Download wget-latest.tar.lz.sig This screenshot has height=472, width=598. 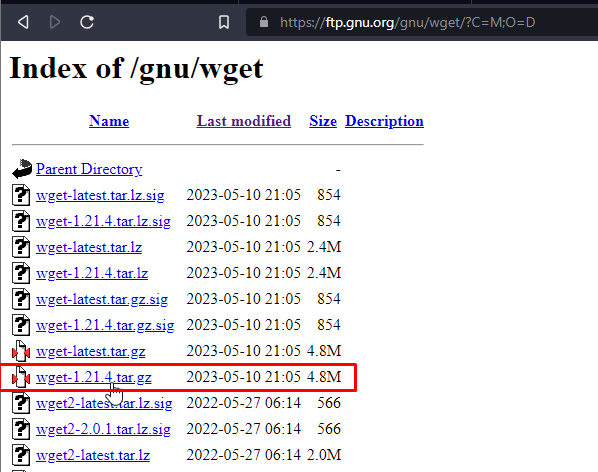100,195
